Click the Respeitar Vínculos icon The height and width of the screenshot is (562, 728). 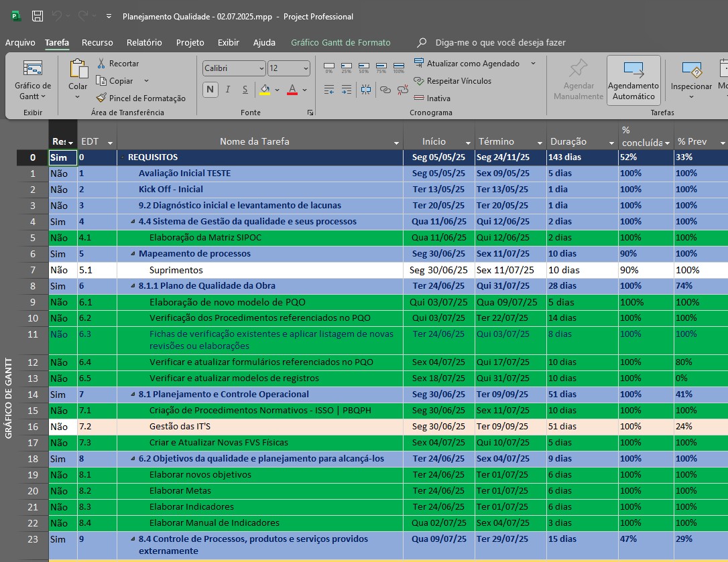(419, 81)
